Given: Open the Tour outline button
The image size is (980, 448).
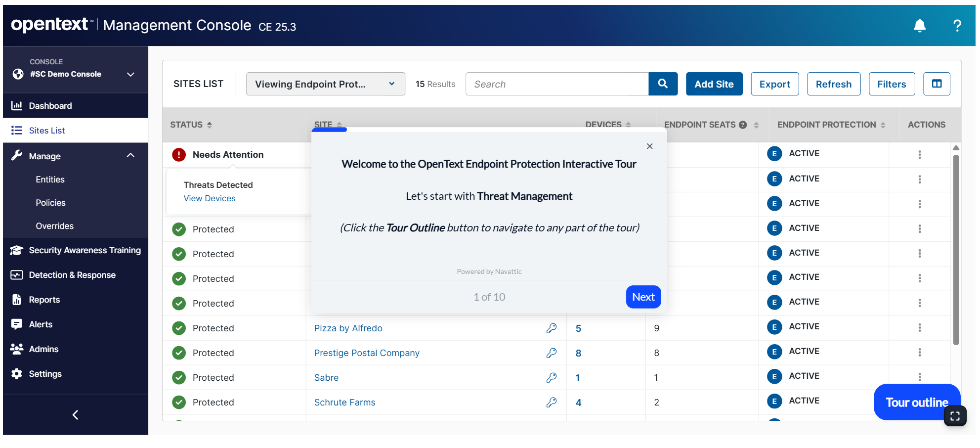Looking at the screenshot, I should click(x=917, y=402).
